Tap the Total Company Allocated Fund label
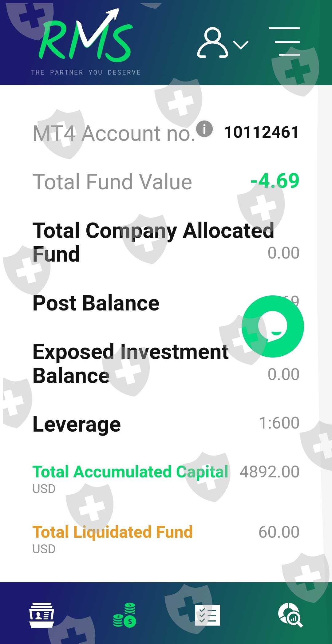The width and height of the screenshot is (332, 644). tap(153, 242)
